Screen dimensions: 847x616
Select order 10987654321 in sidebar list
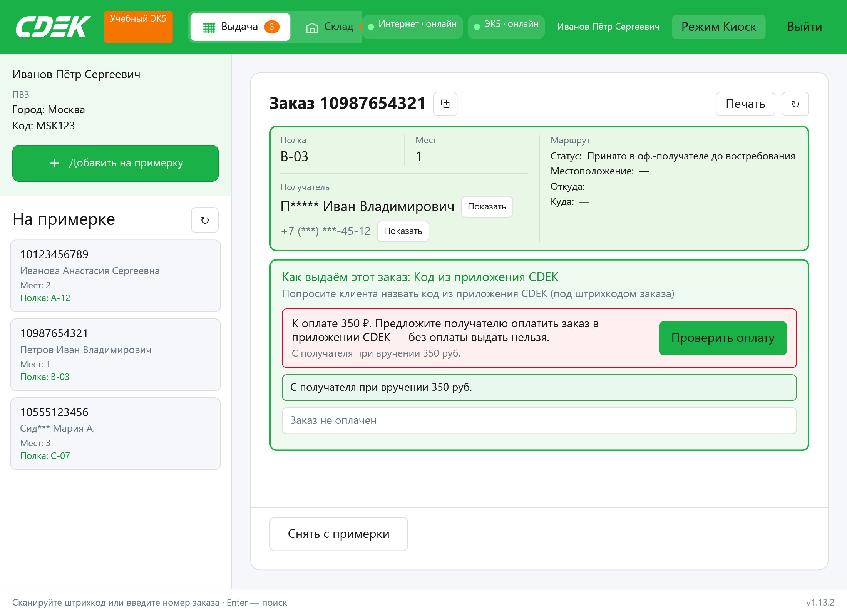point(115,355)
